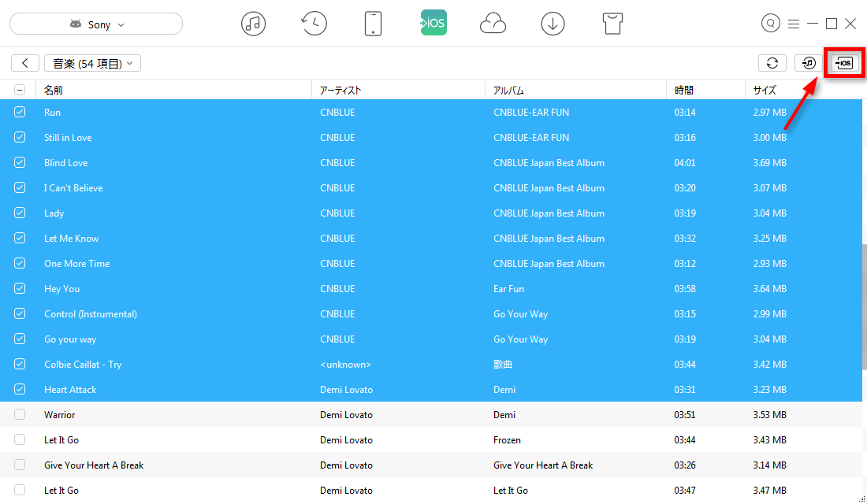
Task: Sort by the アーティスト column header
Action: pos(399,90)
